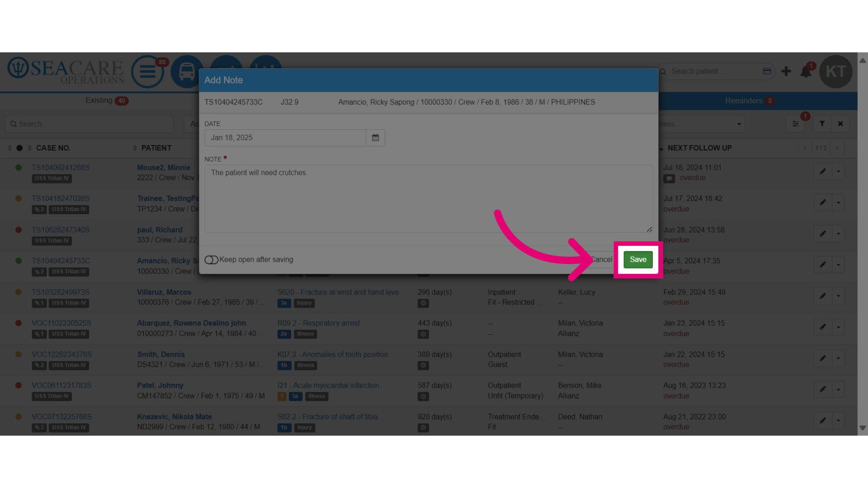Screen dimensions: 868x488
Task: Open patient Knezevic, Nikola Mate
Action: (x=175, y=417)
